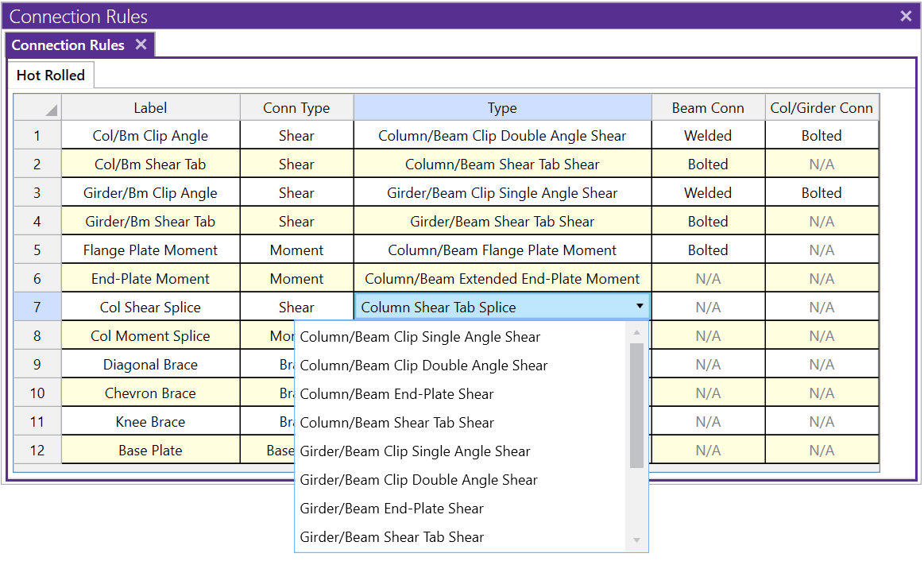Click the Col/Bm Clip Angle label cell
924x565 pixels.
coord(150,136)
